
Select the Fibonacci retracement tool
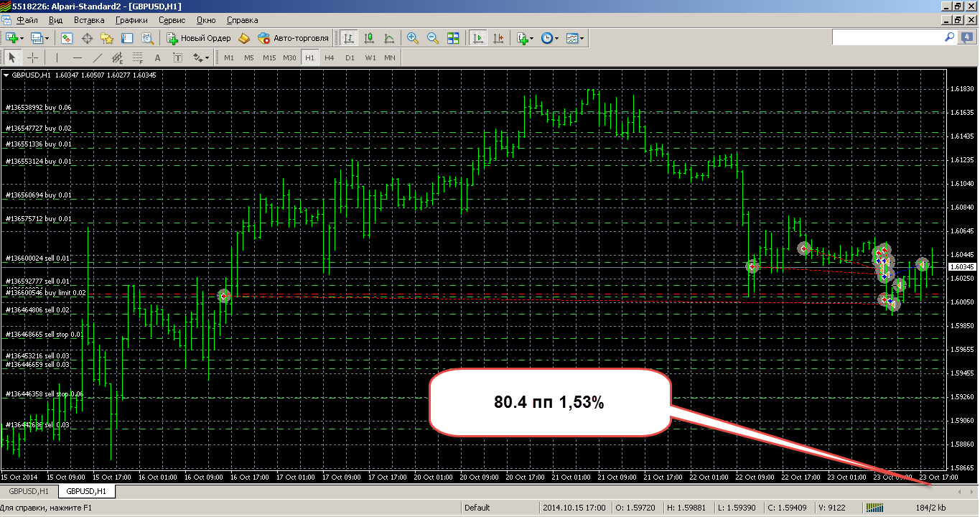click(x=138, y=57)
